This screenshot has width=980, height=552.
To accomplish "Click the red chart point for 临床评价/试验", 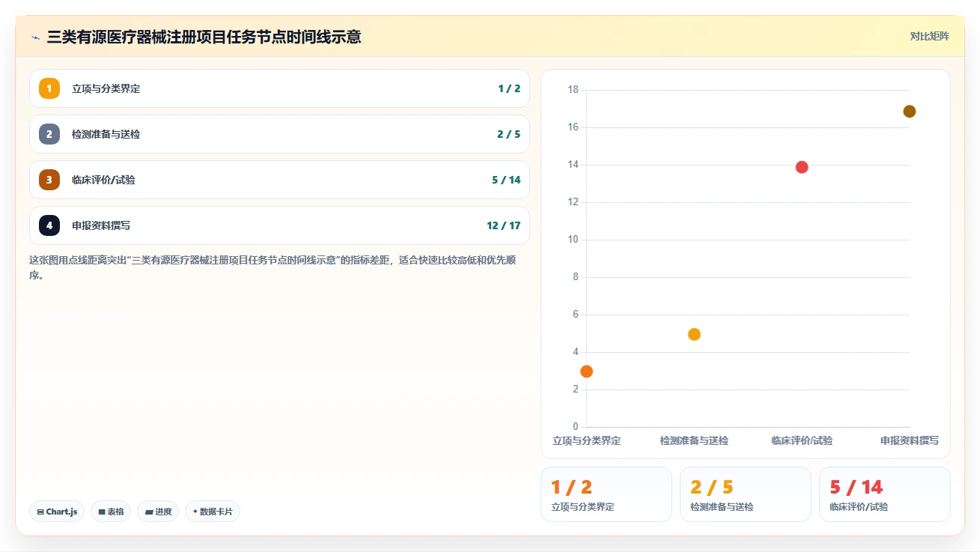I will tap(802, 167).
